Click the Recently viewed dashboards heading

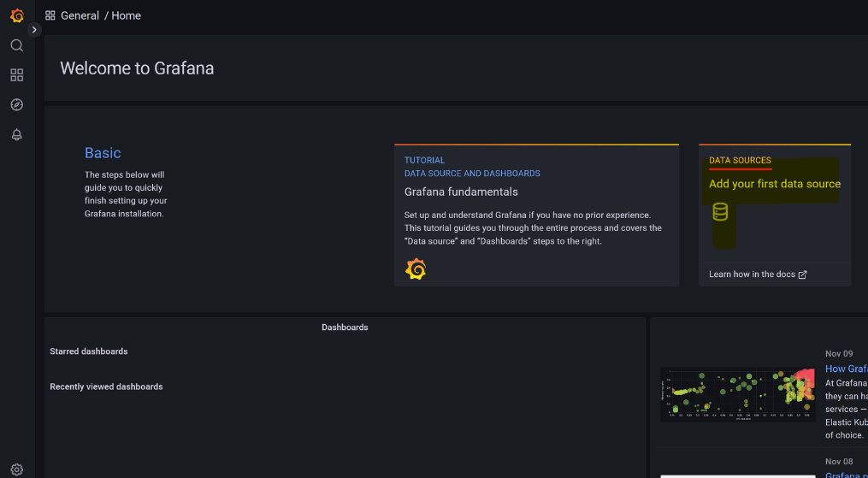point(106,387)
